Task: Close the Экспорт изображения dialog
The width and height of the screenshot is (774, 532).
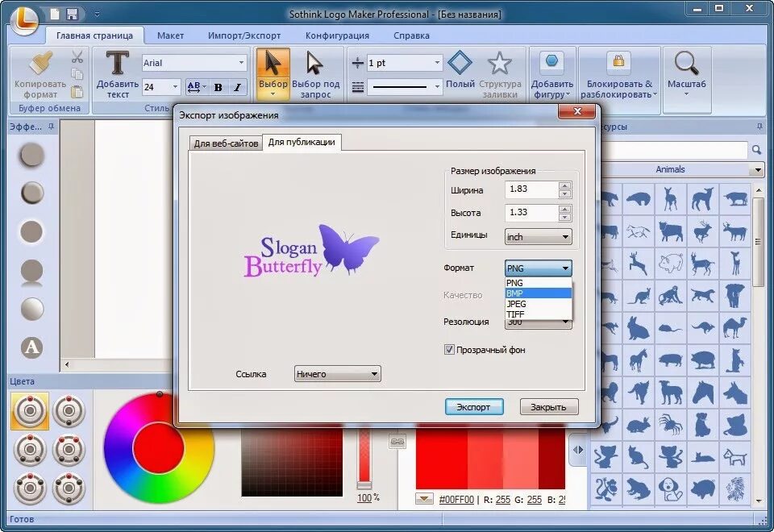Action: pyautogui.click(x=576, y=112)
